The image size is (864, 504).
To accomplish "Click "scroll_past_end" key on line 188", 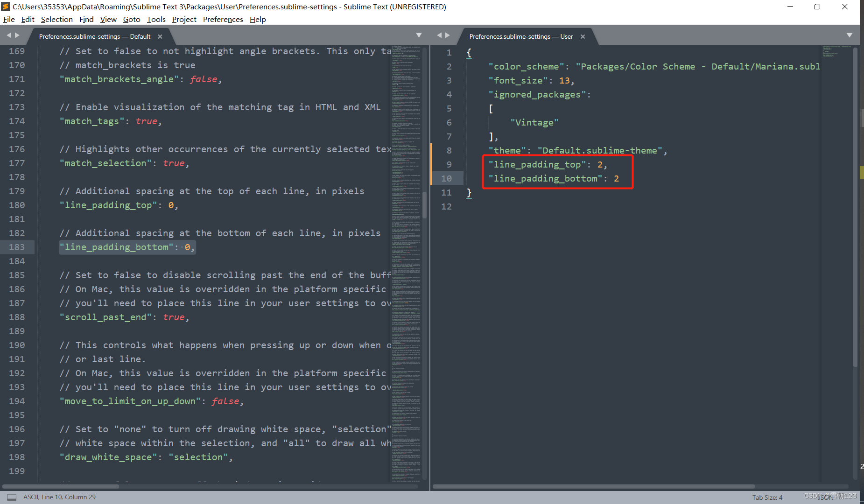I will coord(105,317).
